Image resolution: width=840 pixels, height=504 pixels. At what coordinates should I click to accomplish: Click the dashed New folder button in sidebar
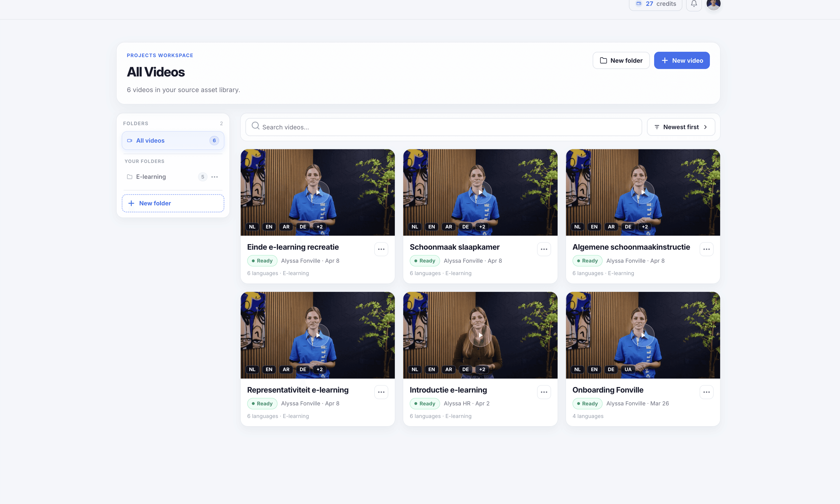173,203
